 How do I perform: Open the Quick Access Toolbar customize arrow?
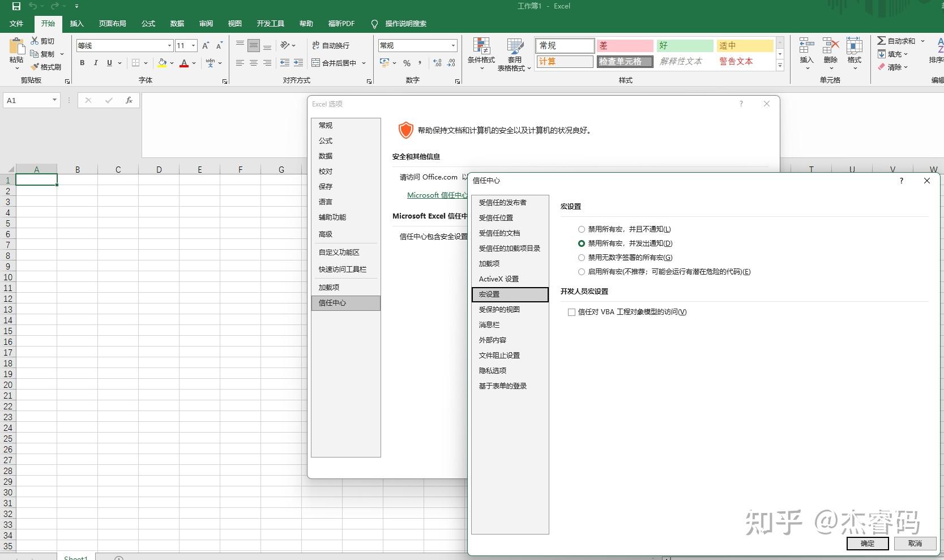coord(76,6)
